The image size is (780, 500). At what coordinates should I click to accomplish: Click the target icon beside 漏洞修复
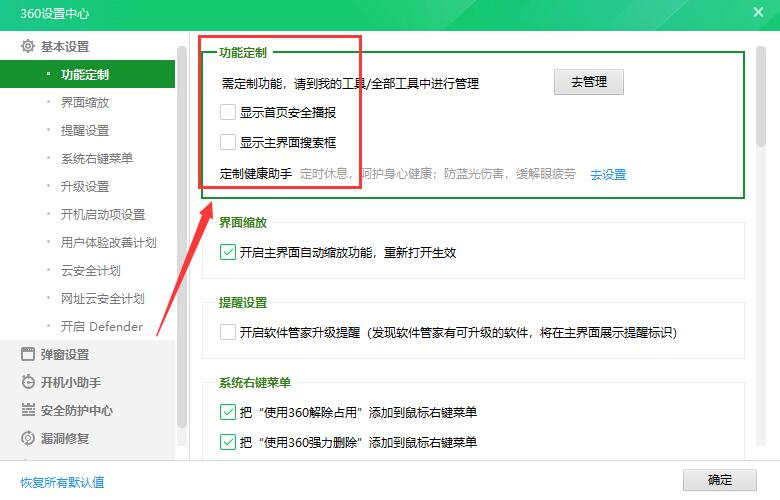pyautogui.click(x=28, y=438)
